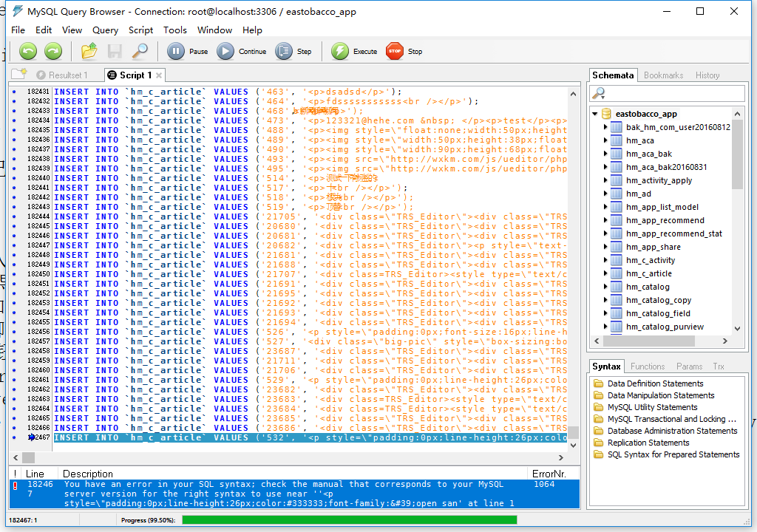The image size is (757, 532).
Task: Open the Functions tab
Action: click(648, 366)
